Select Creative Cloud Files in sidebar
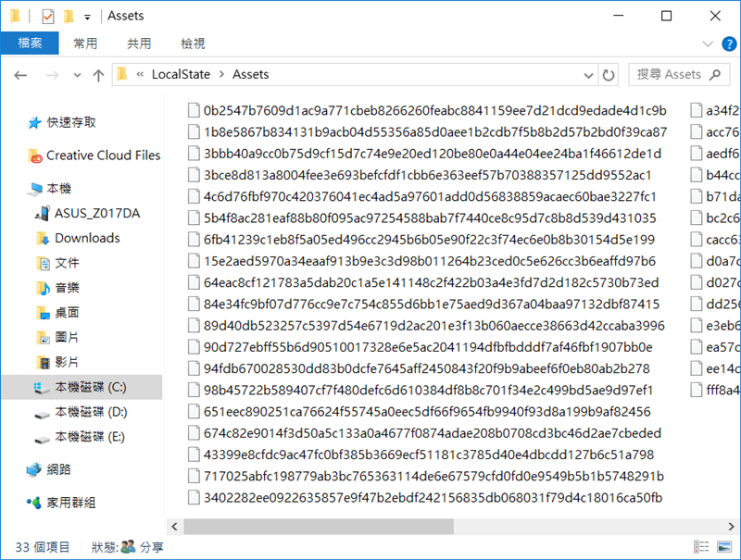Viewport: 741px width, 560px height. coord(104,156)
